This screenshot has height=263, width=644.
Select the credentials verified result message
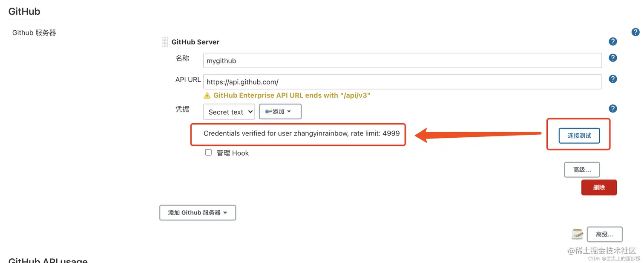click(x=302, y=133)
